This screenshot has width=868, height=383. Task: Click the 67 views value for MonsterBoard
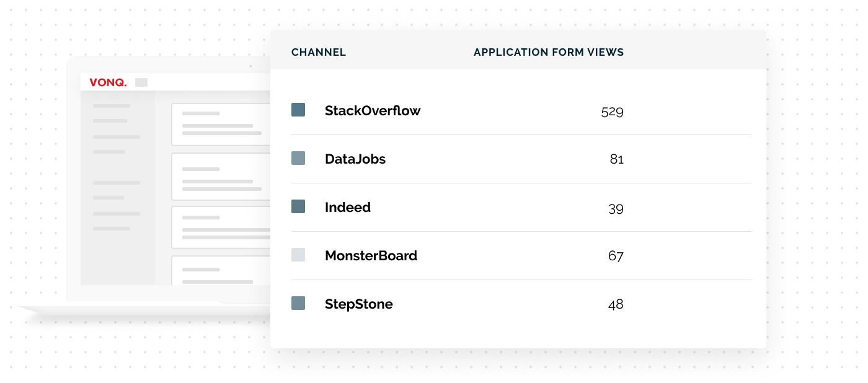click(x=616, y=256)
